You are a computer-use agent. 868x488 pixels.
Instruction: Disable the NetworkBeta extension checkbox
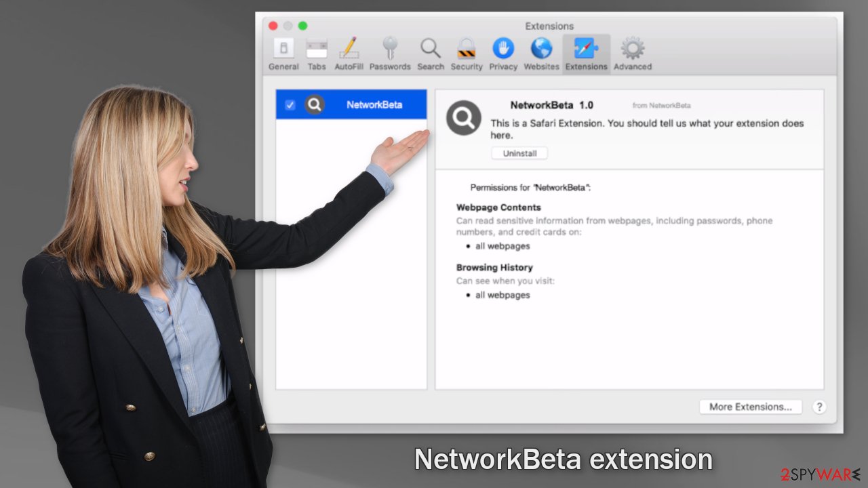tap(290, 105)
